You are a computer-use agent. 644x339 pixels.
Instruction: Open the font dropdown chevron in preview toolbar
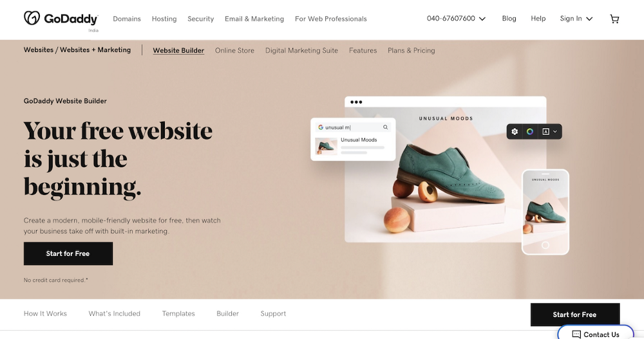point(555,132)
